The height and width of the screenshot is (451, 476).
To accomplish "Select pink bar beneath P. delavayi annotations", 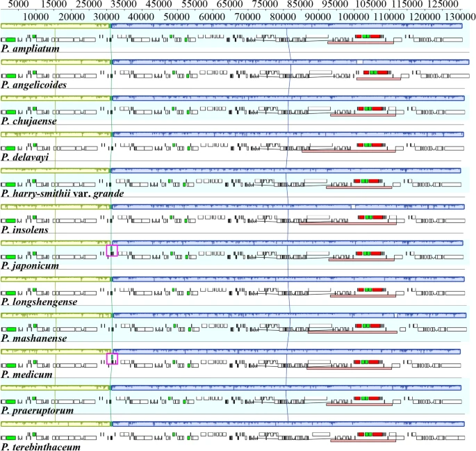I will (x=347, y=151).
